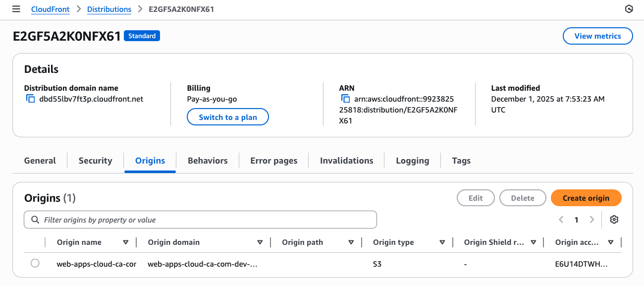Go to the Tags tab
This screenshot has height=286, width=644.
pos(461,160)
